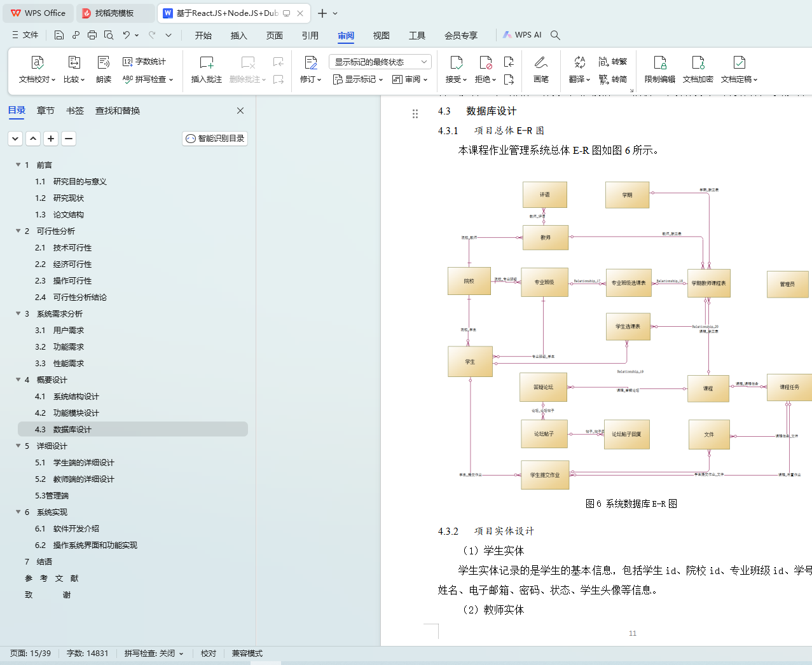Click the undo arrow icon

pos(127,35)
